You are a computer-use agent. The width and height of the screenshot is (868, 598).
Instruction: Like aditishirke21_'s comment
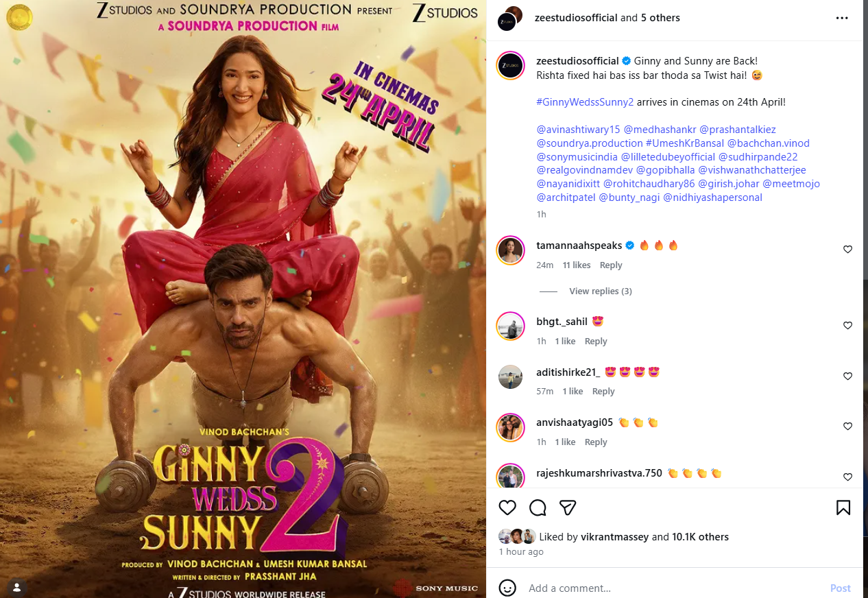pos(847,376)
